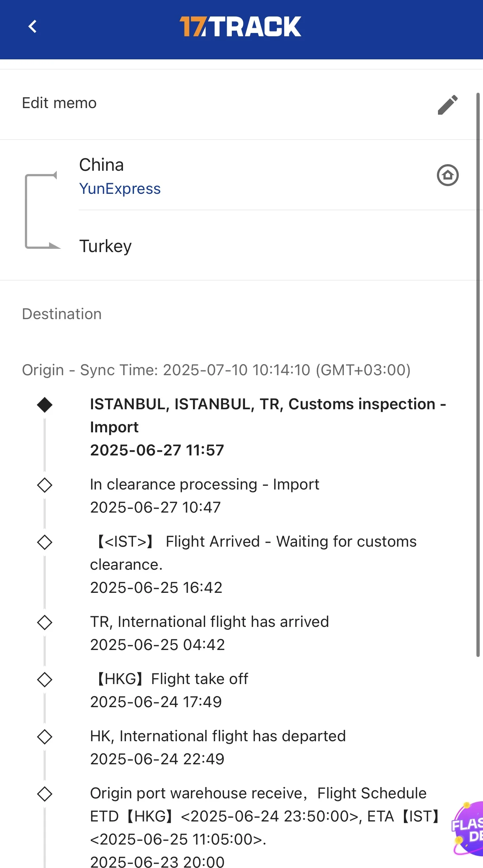Tap the filled diamond latest status marker
The height and width of the screenshot is (868, 483).
pyautogui.click(x=45, y=405)
